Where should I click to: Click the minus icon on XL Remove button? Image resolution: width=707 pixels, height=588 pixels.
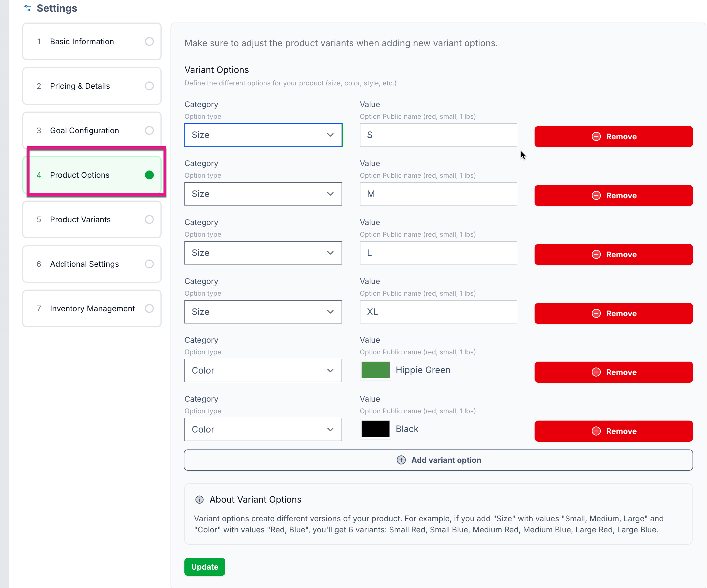pos(596,313)
